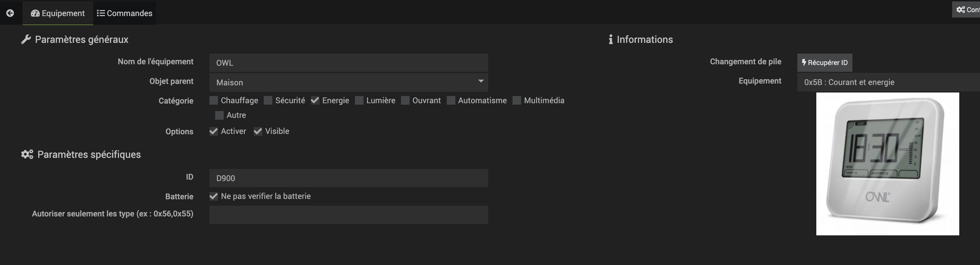
Task: Open the Equipement type dropdown 0x5B
Action: coord(888,82)
